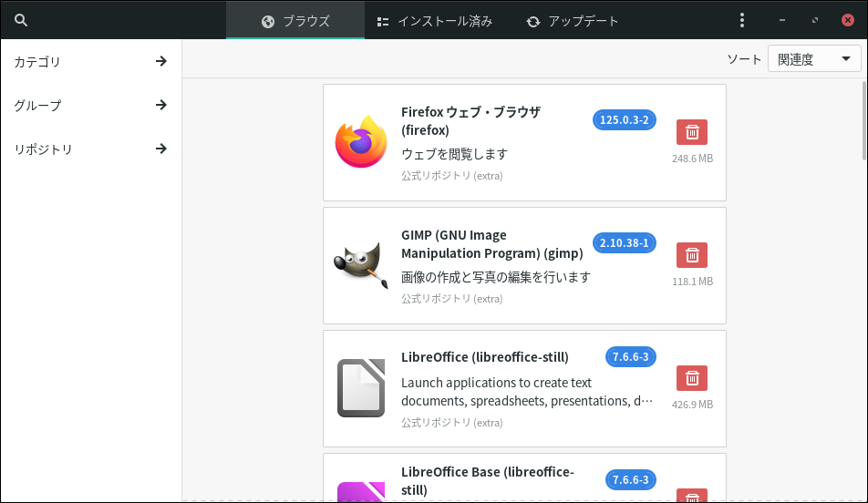
Task: Click the ソート label
Action: point(744,58)
